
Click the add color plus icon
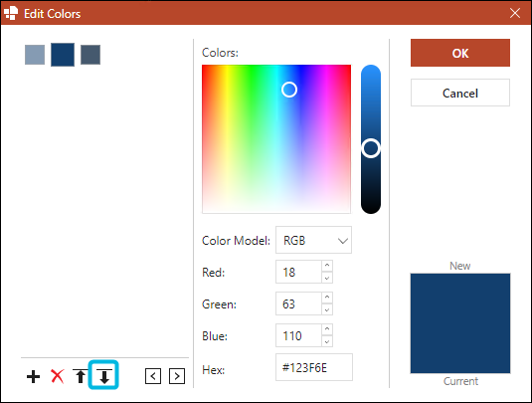[33, 376]
